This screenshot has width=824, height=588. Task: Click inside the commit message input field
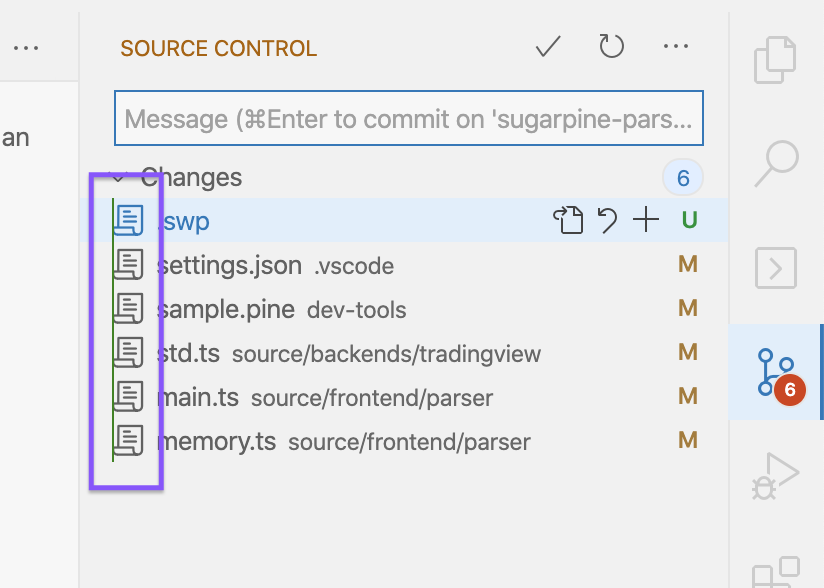tap(408, 117)
